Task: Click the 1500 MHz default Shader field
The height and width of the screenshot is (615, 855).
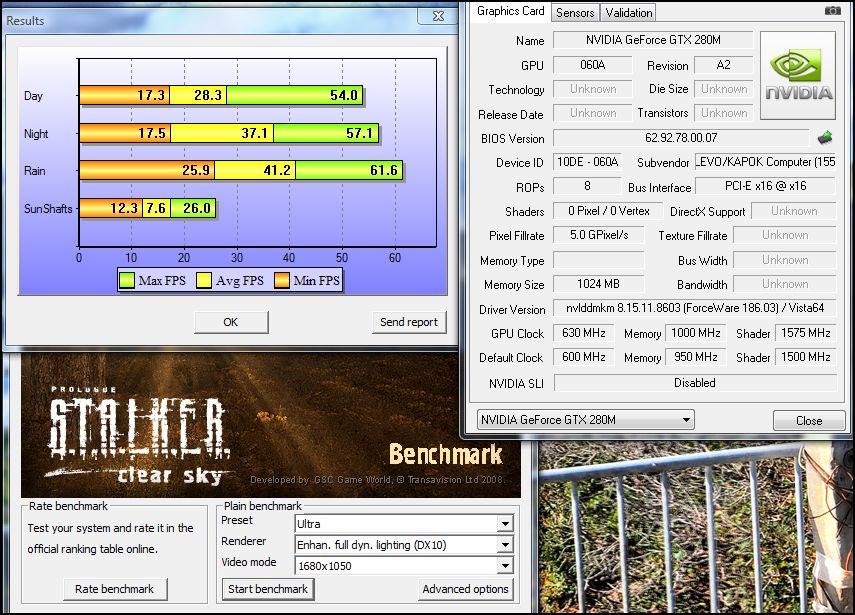Action: click(x=805, y=357)
